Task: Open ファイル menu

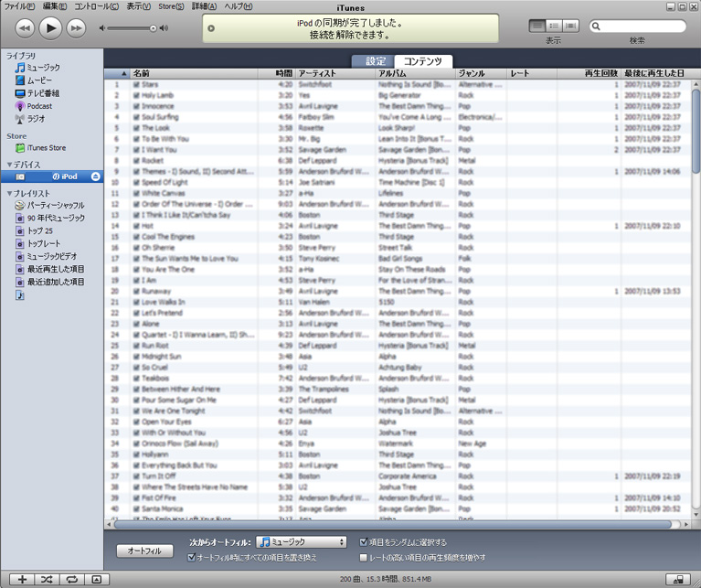Action: [x=19, y=6]
